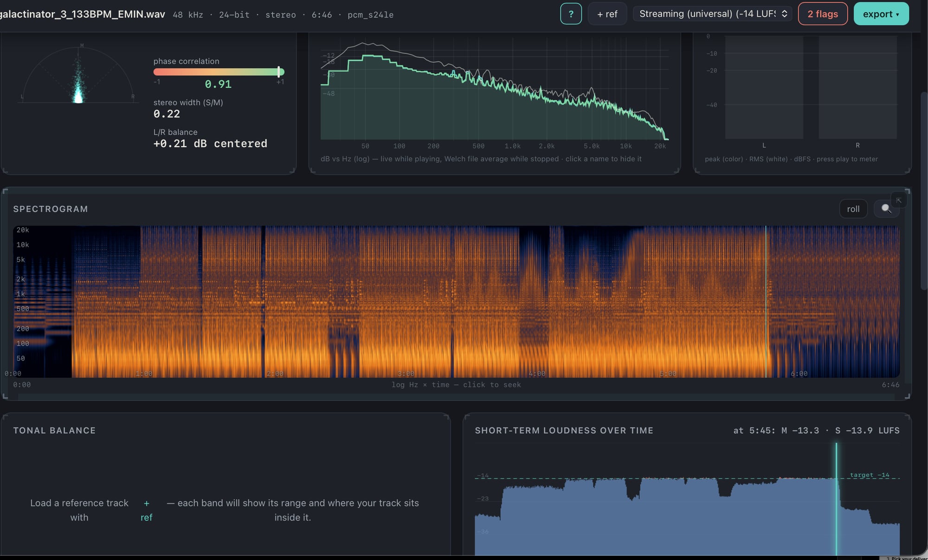Open the Streaming (universal) target dropdown
This screenshot has height=560, width=928.
tap(713, 14)
